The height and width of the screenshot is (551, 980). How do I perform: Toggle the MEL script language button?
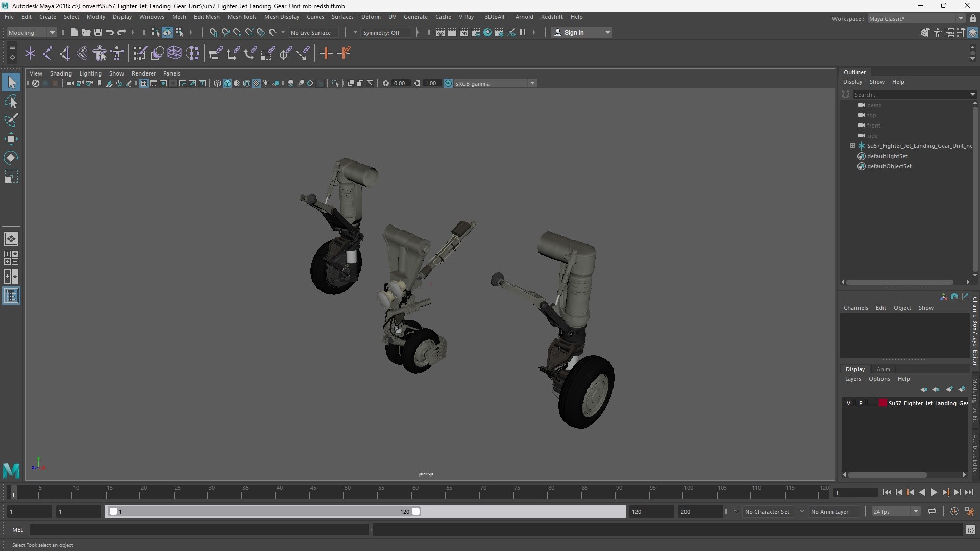coord(18,530)
